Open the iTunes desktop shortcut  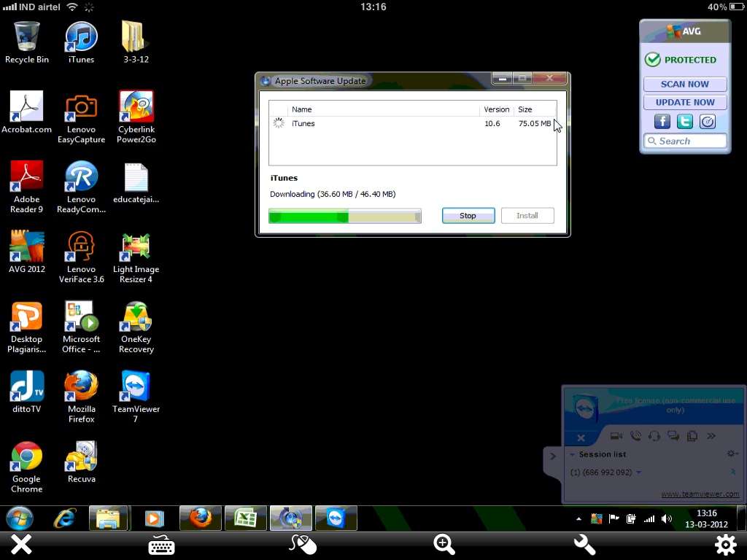81,42
